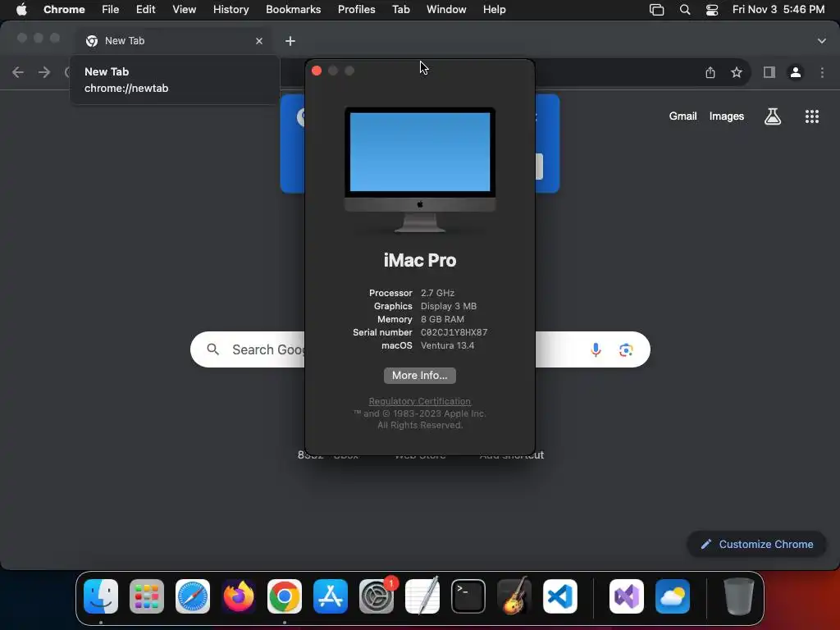The height and width of the screenshot is (630, 840).
Task: Close the About This Mac window
Action: [317, 71]
